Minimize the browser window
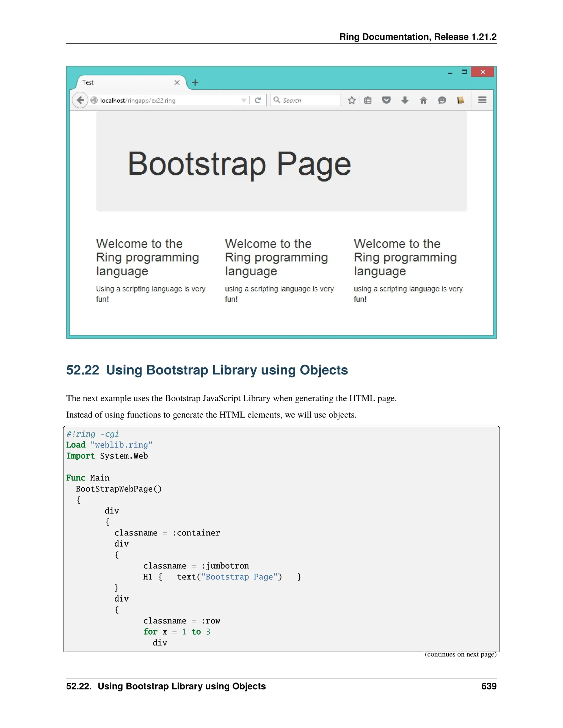The height and width of the screenshot is (728, 563). point(450,72)
